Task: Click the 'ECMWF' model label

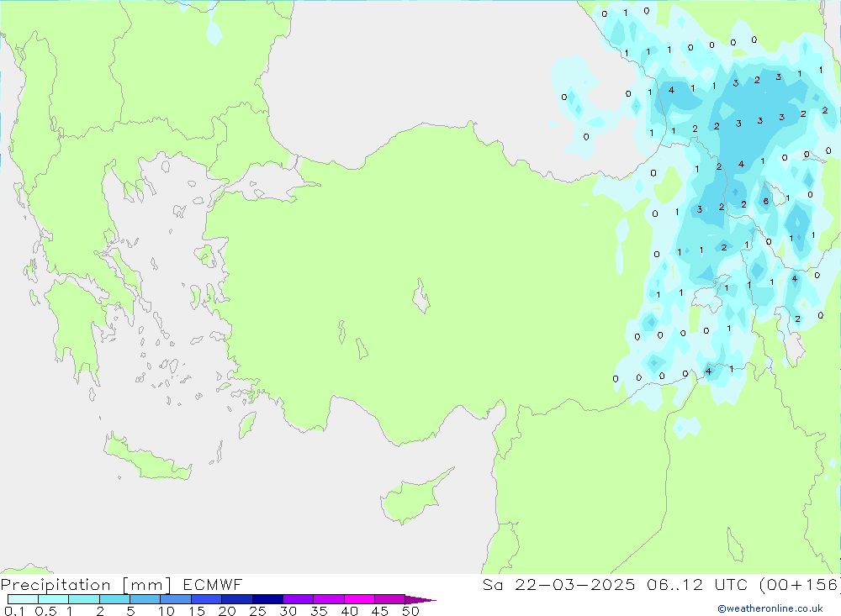Action: pos(213,584)
